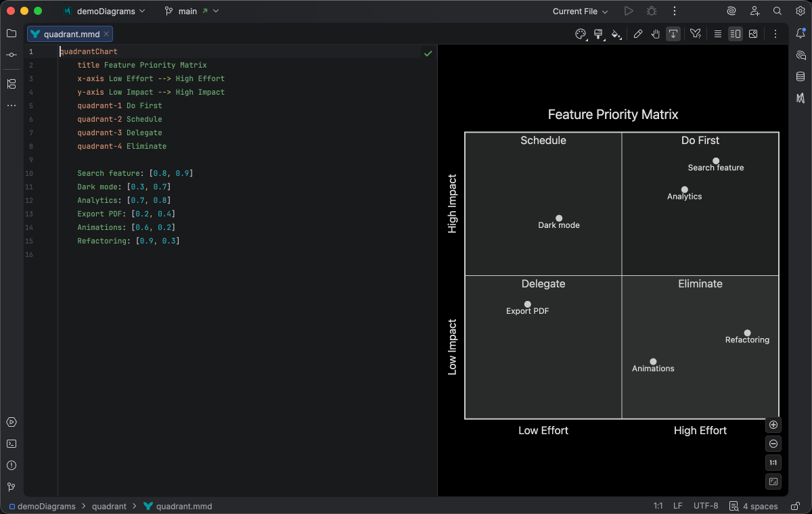The width and height of the screenshot is (812, 514).
Task: Open the Commit tool window
Action: click(12, 55)
